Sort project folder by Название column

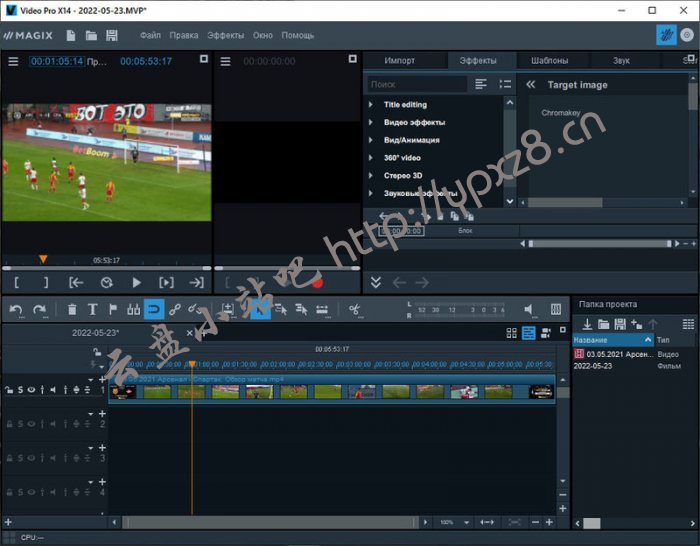click(612, 340)
